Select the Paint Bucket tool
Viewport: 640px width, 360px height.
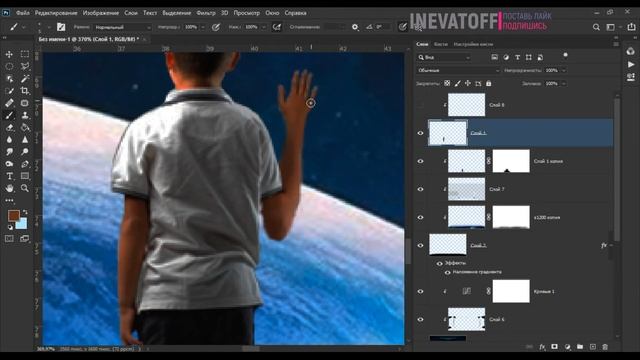pyautogui.click(x=24, y=127)
